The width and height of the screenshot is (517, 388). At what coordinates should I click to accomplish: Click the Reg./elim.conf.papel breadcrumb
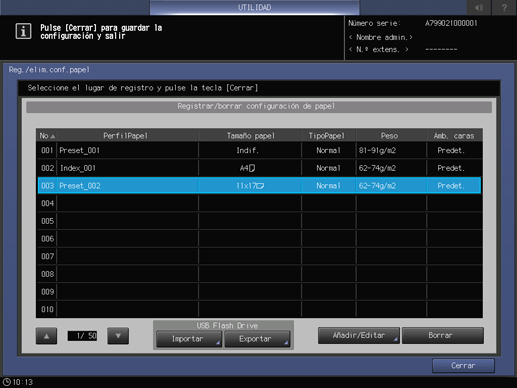[x=49, y=70]
